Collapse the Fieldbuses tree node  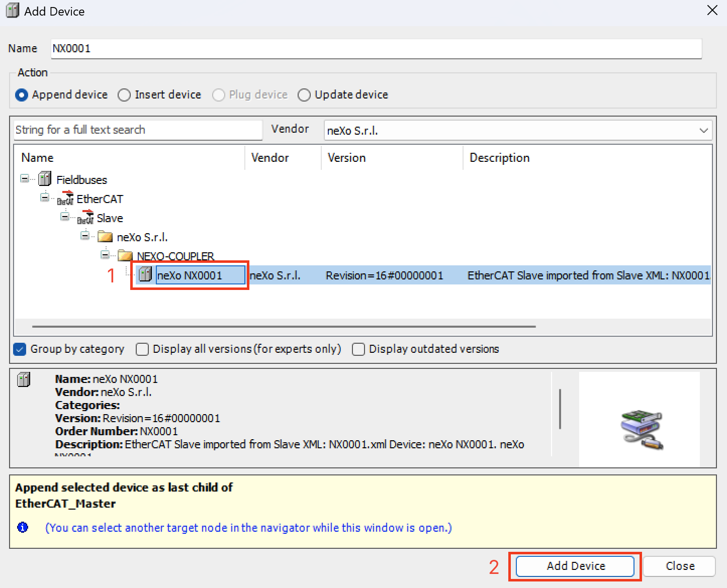[25, 178]
